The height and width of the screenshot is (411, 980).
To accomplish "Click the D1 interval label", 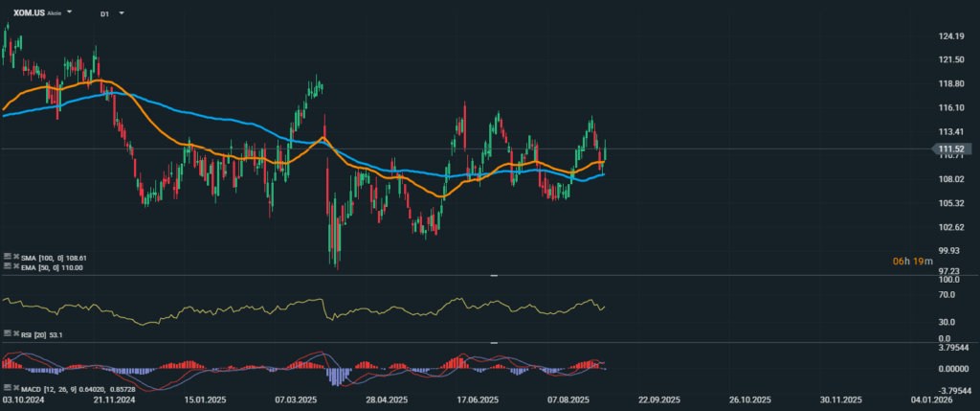I will [x=104, y=14].
